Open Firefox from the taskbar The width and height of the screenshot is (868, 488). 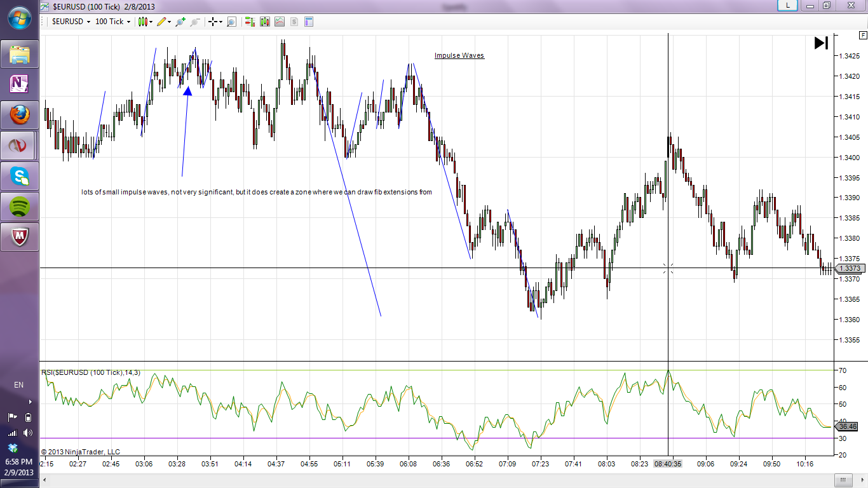[x=20, y=115]
